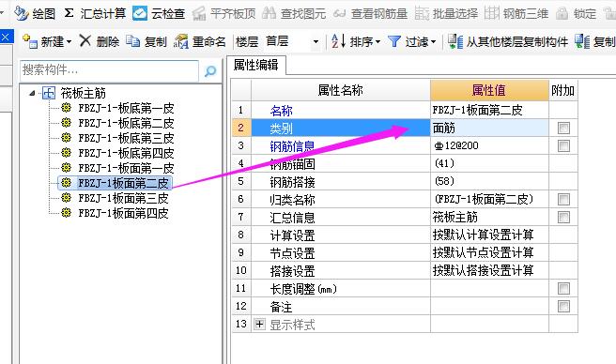
Task: Toggle 附加 checkbox for 钢筋信息 row
Action: point(563,145)
